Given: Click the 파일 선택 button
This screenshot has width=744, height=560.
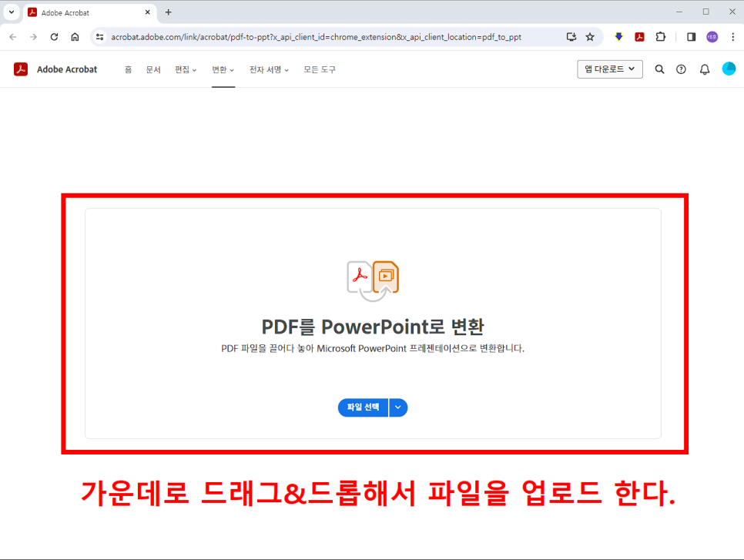Looking at the screenshot, I should (x=363, y=407).
